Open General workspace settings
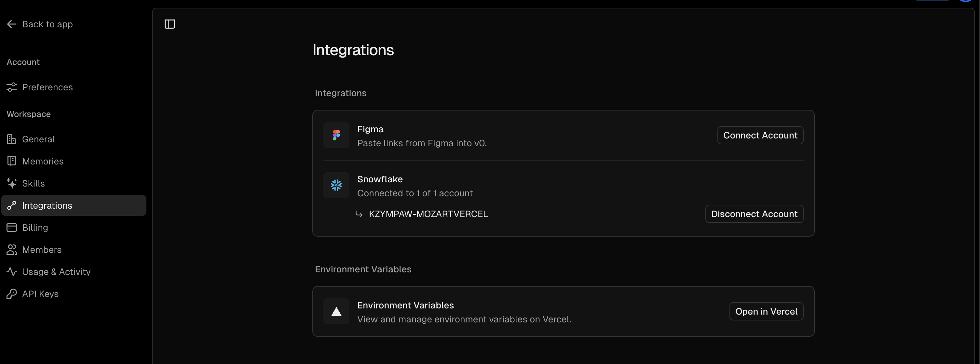980x364 pixels. [x=74, y=139]
